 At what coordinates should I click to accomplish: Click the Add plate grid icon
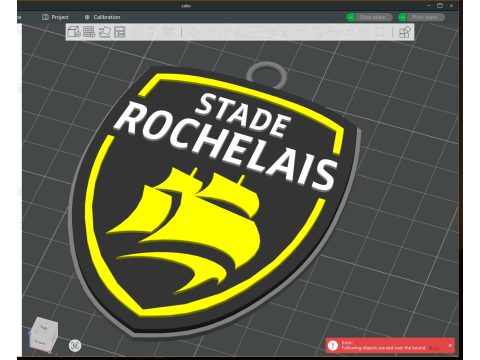pos(89,32)
